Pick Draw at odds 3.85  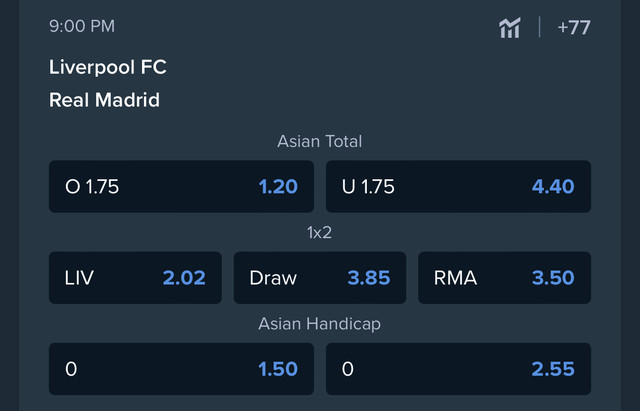pos(320,278)
